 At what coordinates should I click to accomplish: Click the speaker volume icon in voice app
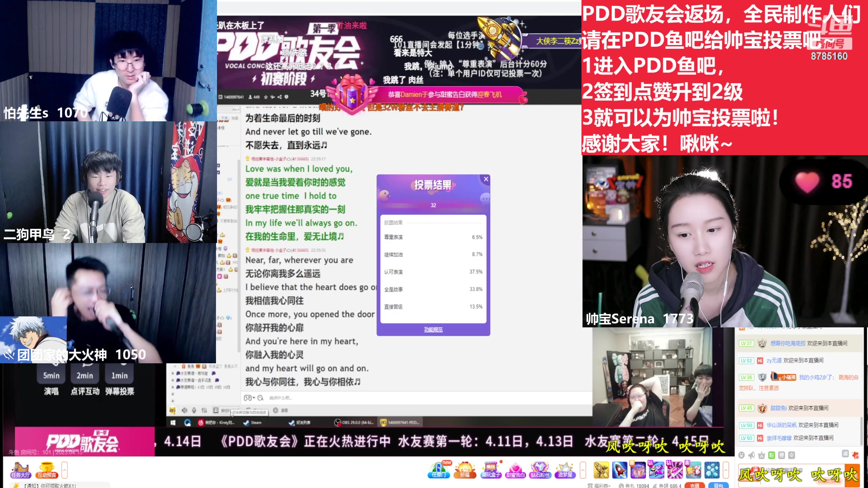coord(184,410)
